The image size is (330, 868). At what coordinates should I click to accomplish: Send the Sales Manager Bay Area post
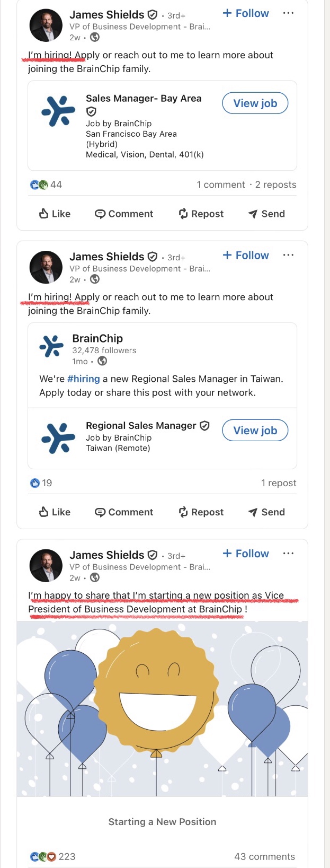coord(266,214)
